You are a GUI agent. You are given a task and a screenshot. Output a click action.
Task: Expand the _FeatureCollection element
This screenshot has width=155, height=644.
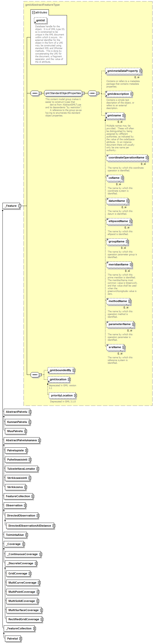tap(34, 628)
